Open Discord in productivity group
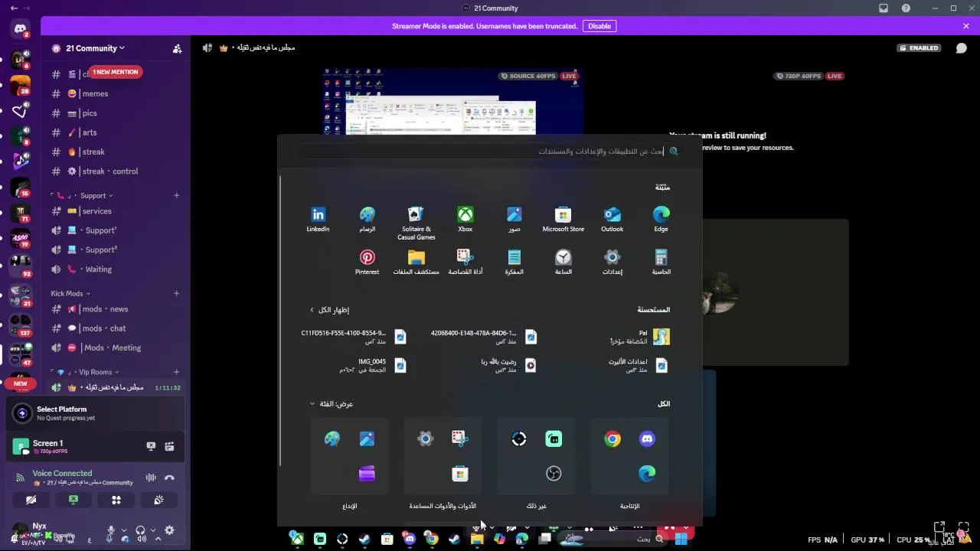The image size is (980, 551). click(647, 439)
